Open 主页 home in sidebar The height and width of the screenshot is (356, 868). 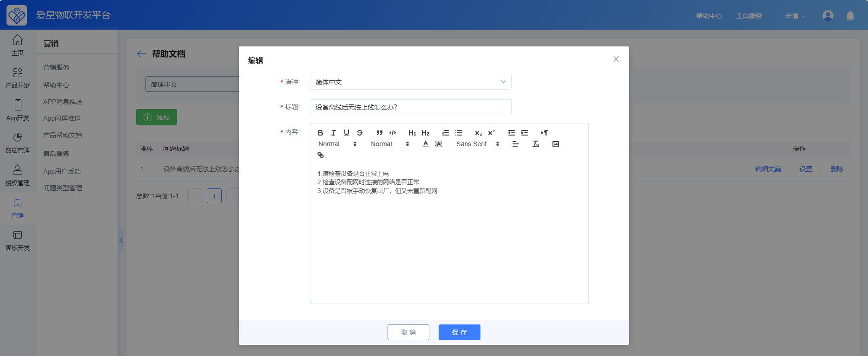[18, 45]
